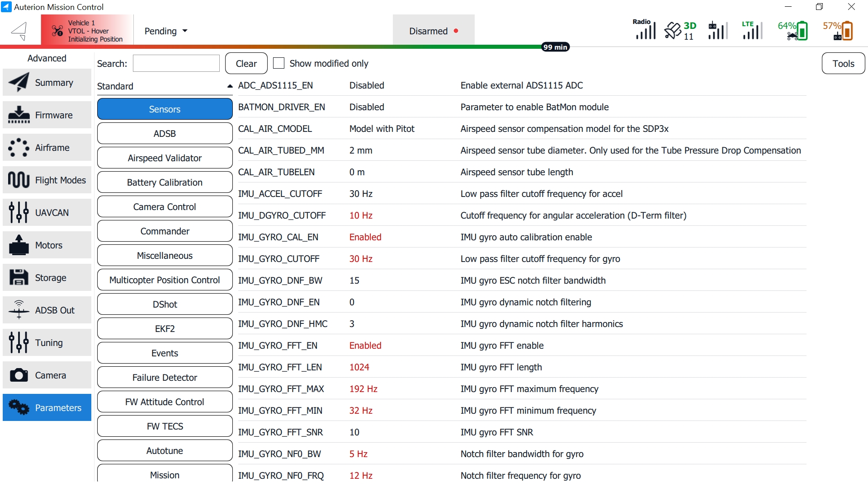Open the Camera setup page
This screenshot has height=486, width=868.
pyautogui.click(x=47, y=375)
